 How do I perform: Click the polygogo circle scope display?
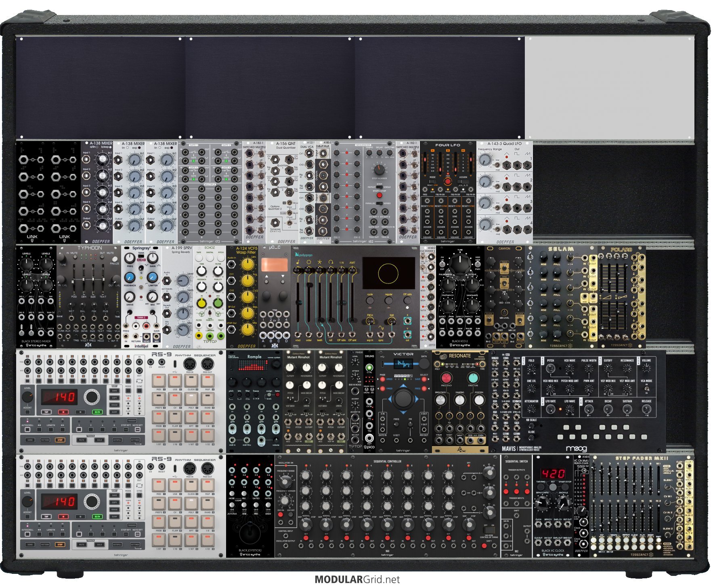388,273
